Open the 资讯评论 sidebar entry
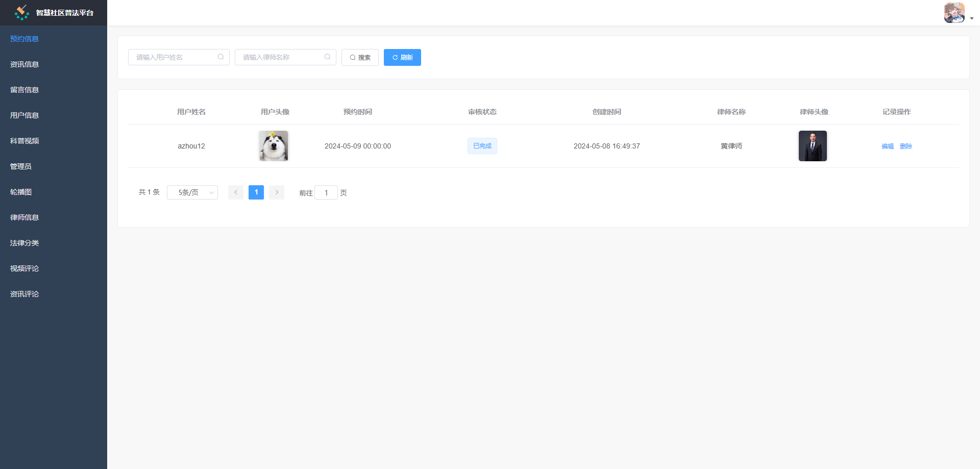Viewport: 980px width, 469px height. tap(24, 294)
